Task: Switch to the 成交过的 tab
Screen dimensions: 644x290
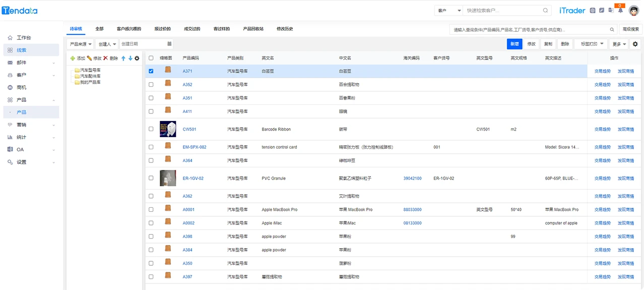Action: point(192,29)
